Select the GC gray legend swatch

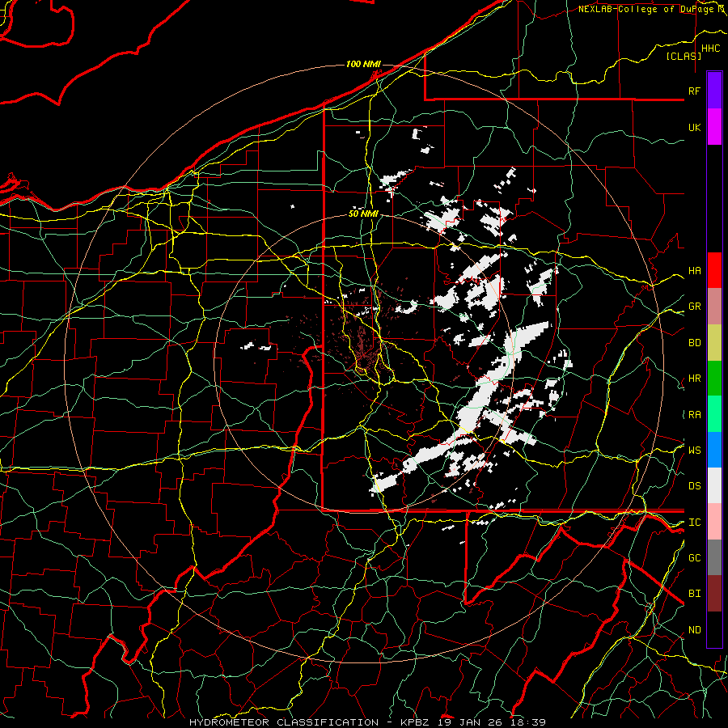pos(714,557)
